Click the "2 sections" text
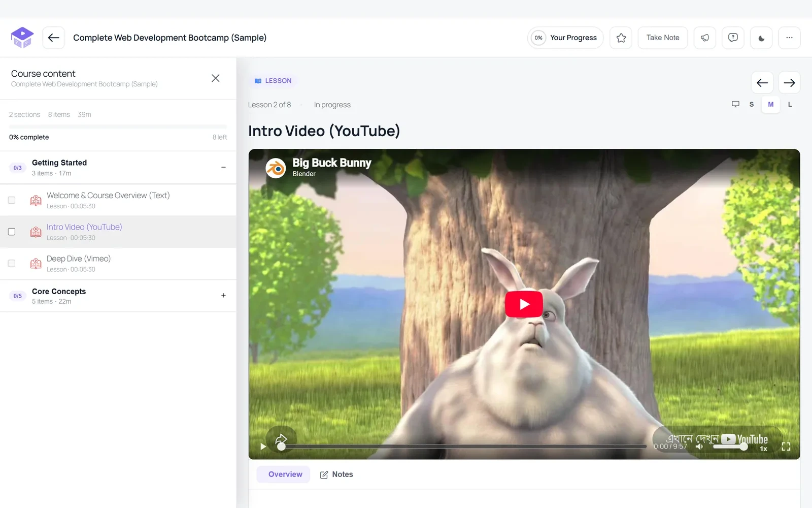Viewport: 812px width, 508px height. (24, 114)
